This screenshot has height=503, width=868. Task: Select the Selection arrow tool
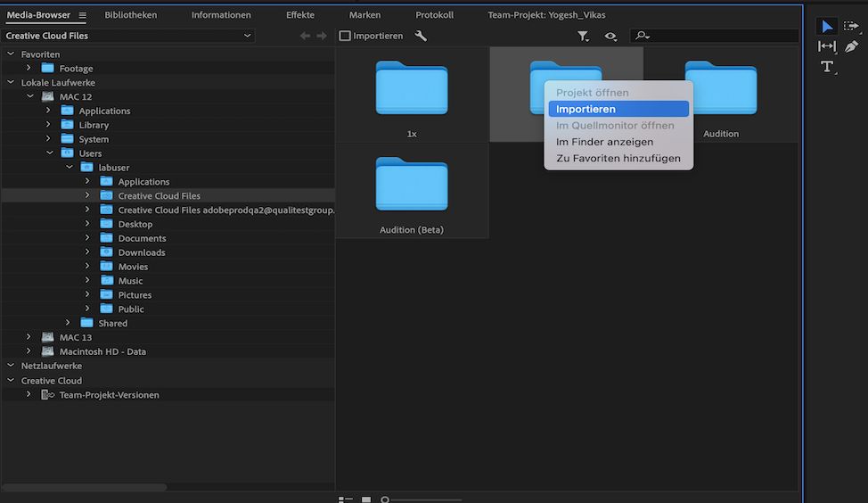point(826,27)
